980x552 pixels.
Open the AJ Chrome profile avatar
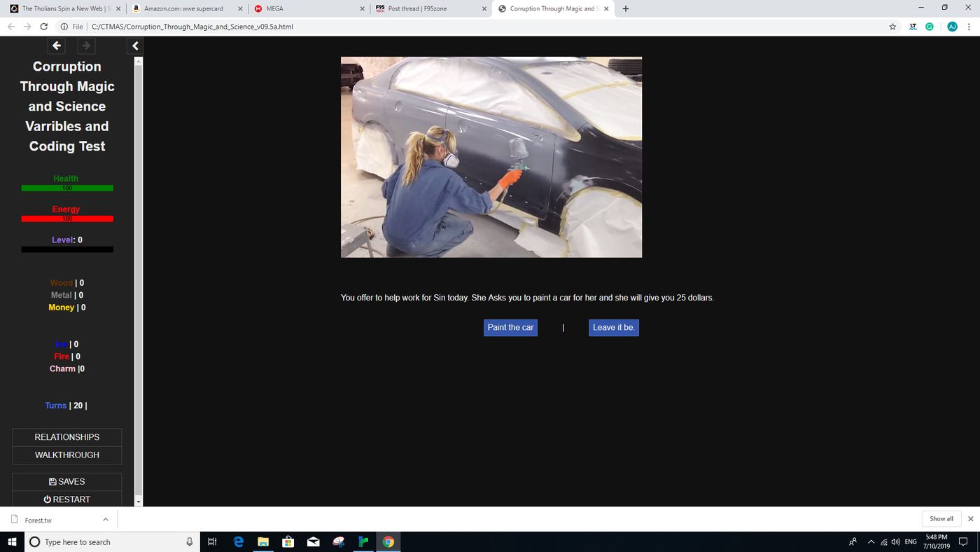[952, 27]
